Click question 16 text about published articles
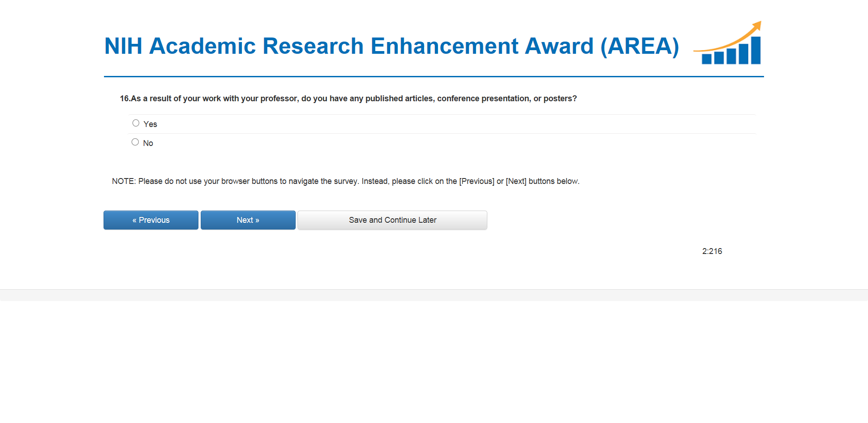 pos(348,99)
